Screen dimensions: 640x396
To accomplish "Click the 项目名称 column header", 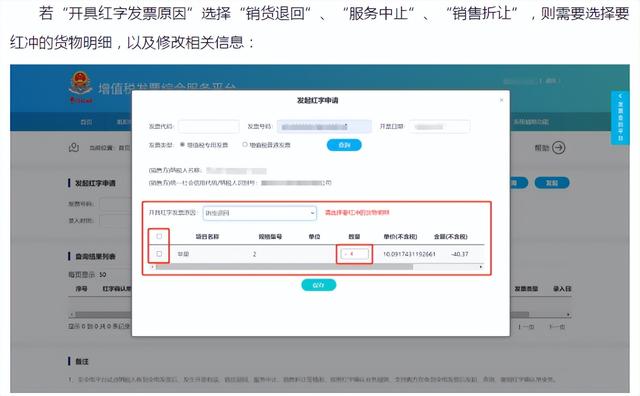I will tap(207, 236).
